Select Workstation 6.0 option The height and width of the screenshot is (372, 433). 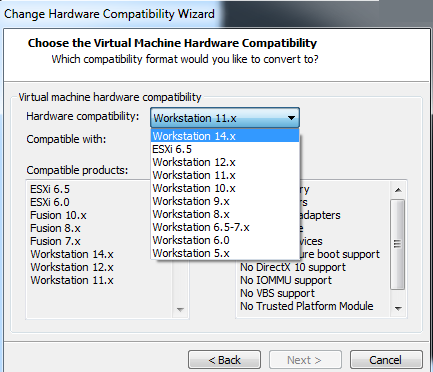pyautogui.click(x=225, y=240)
